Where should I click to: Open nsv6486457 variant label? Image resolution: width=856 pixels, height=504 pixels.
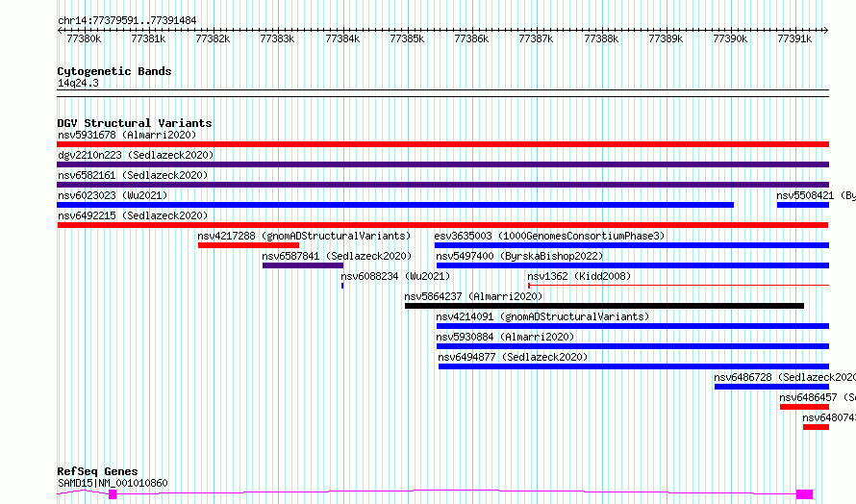coord(818,397)
